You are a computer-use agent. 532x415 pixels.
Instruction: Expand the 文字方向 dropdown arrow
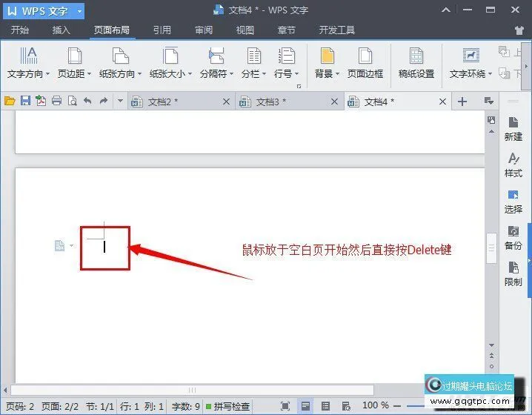(x=47, y=73)
